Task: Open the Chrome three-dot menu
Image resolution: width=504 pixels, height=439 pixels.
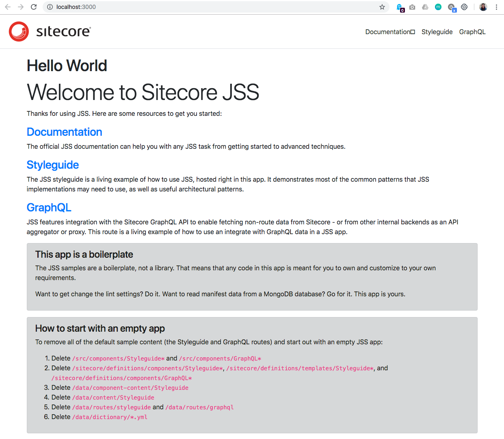Action: click(496, 7)
